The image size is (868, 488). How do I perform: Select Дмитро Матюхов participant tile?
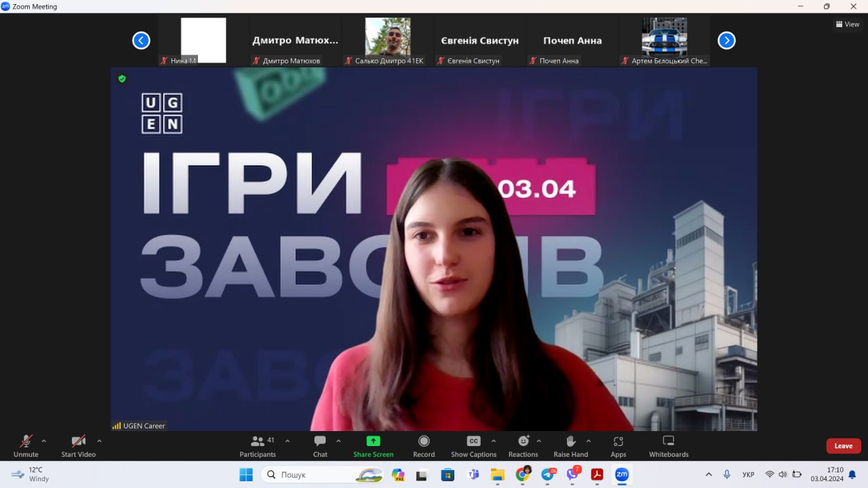(x=296, y=41)
